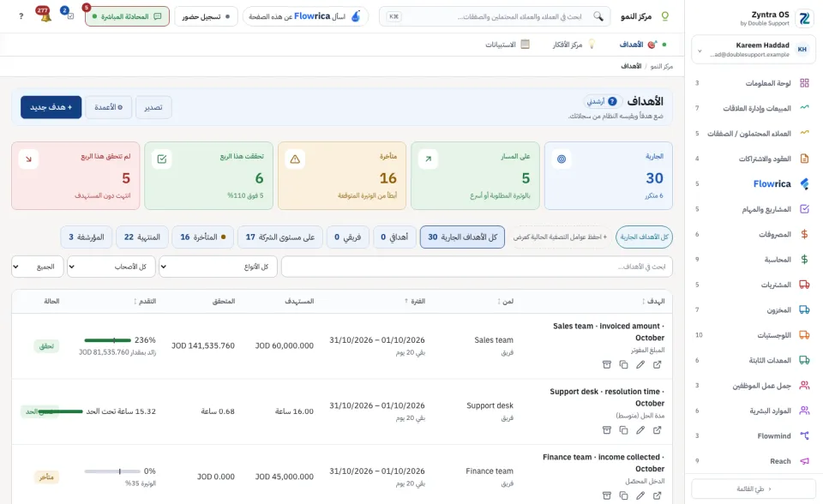
Task: Switch to مركز الأفكار tab
Action: point(574,45)
